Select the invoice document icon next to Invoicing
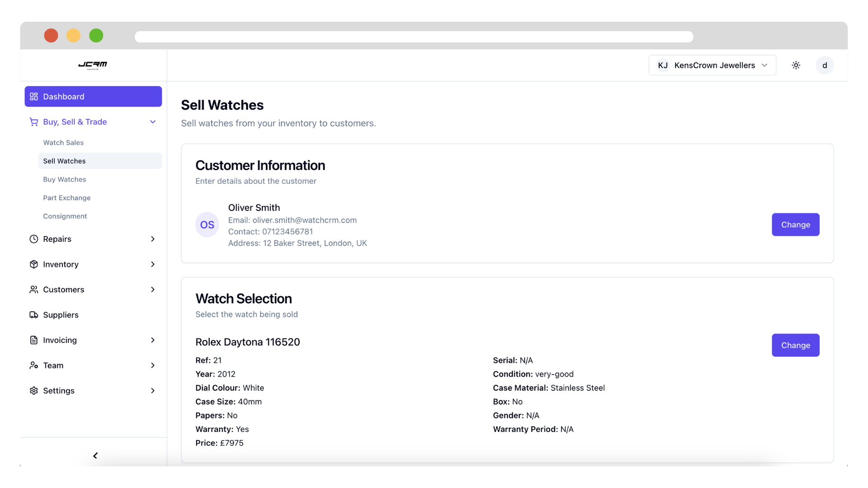 [33, 340]
